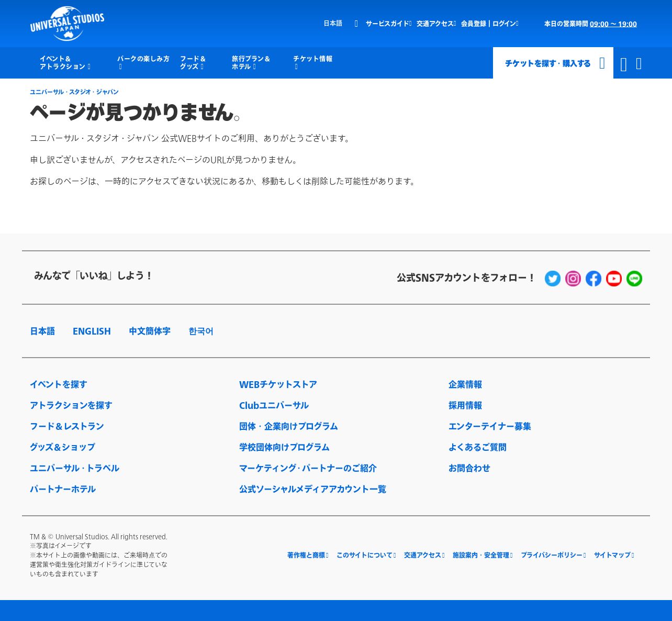Open the Facebook social account icon
This screenshot has height=621, width=672.
click(x=593, y=279)
